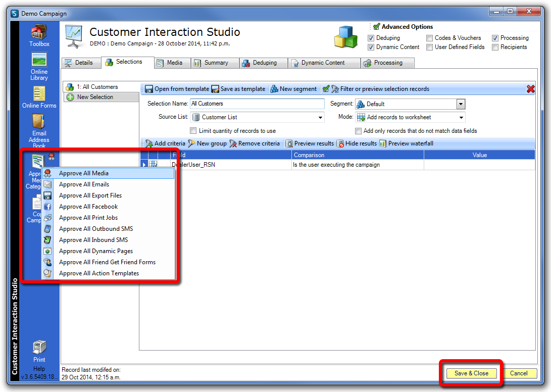Click the Cancel button
This screenshot has width=551, height=392.
(519, 373)
